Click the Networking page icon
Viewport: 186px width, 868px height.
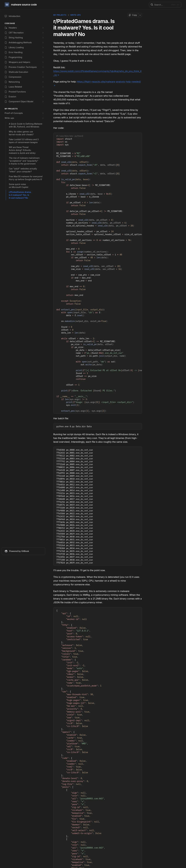click(x=6, y=82)
